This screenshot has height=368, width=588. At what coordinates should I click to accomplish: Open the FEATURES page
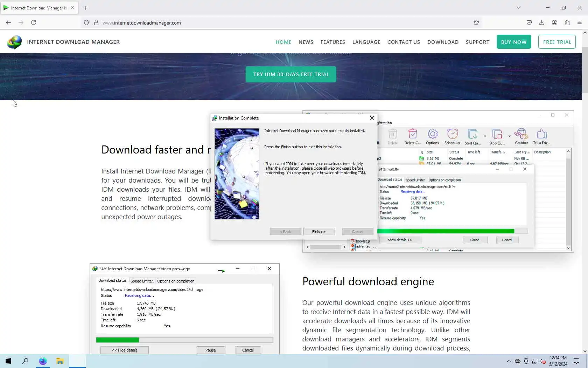click(x=333, y=42)
